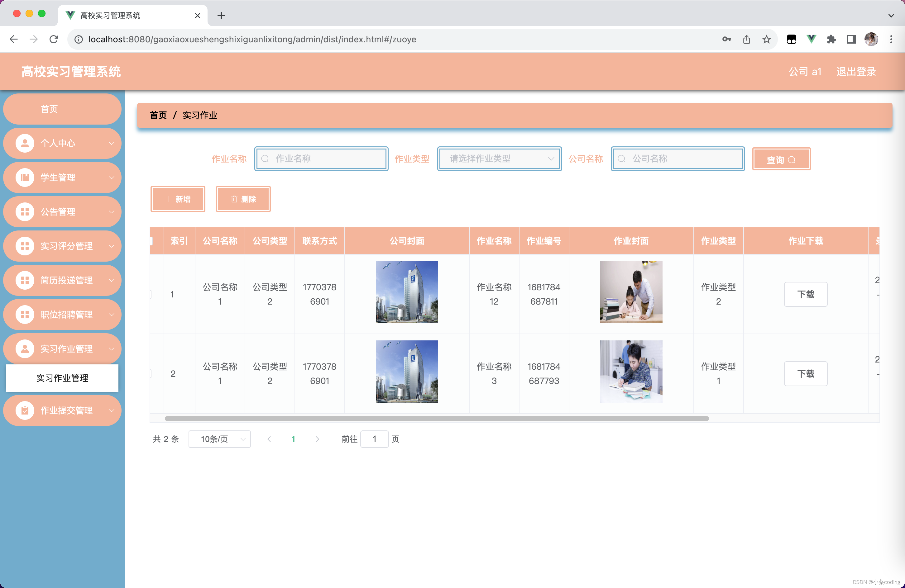Expand the 学生管理 menu chevron
This screenshot has width=905, height=588.
click(112, 178)
